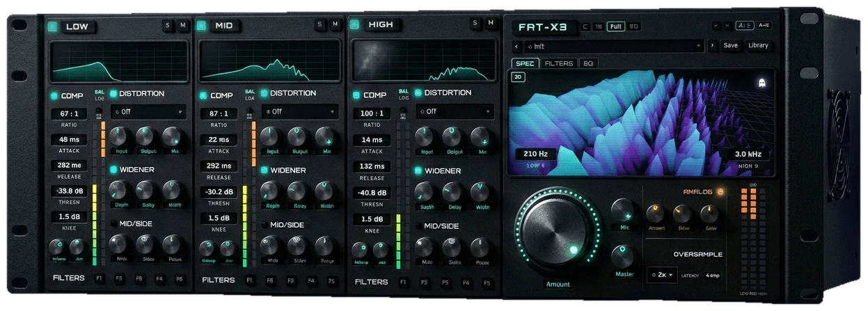
Task: Click the Master knob
Action: (622, 256)
